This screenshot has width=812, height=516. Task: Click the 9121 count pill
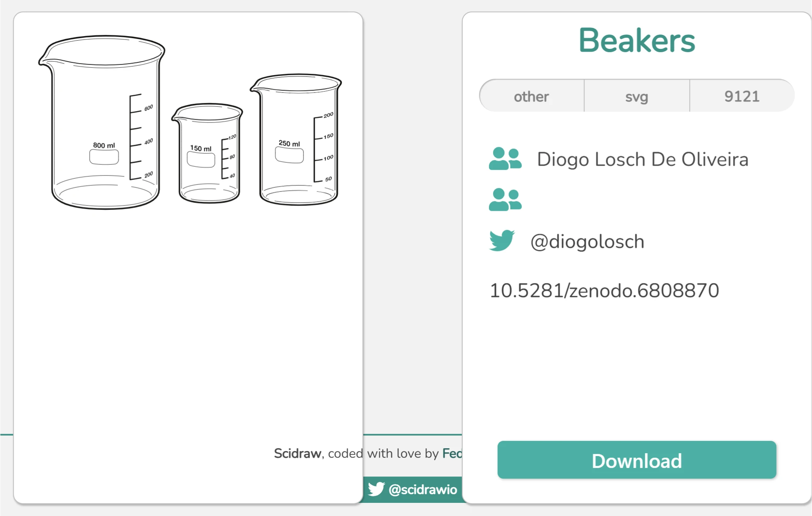click(742, 96)
